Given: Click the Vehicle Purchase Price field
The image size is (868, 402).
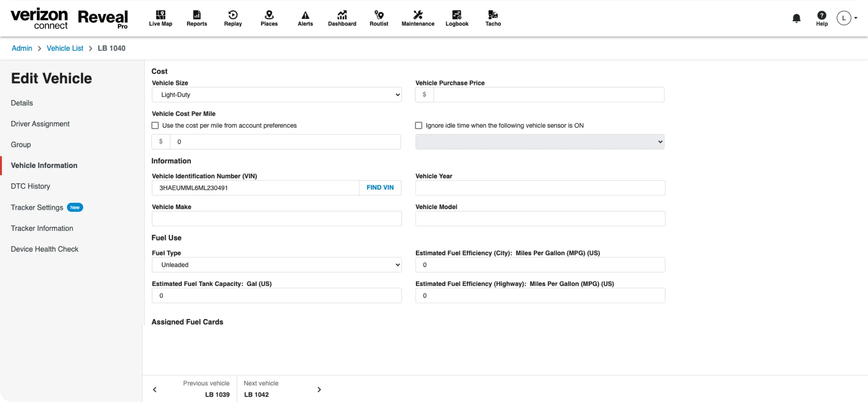Looking at the screenshot, I should pyautogui.click(x=549, y=95).
